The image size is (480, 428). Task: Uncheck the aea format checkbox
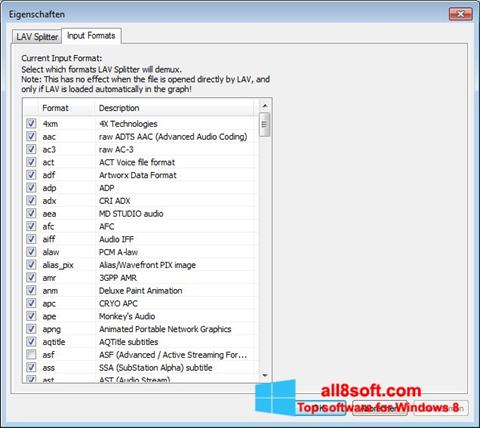pos(31,213)
